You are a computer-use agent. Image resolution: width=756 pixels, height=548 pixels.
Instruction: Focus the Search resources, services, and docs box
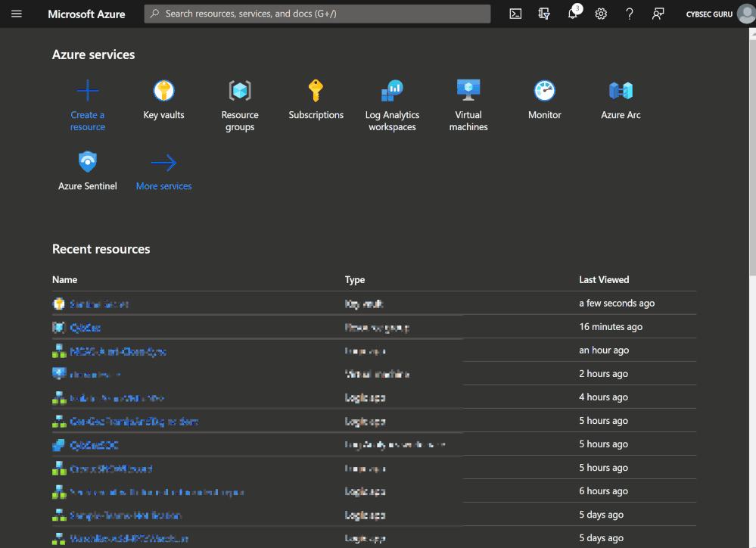coord(317,14)
